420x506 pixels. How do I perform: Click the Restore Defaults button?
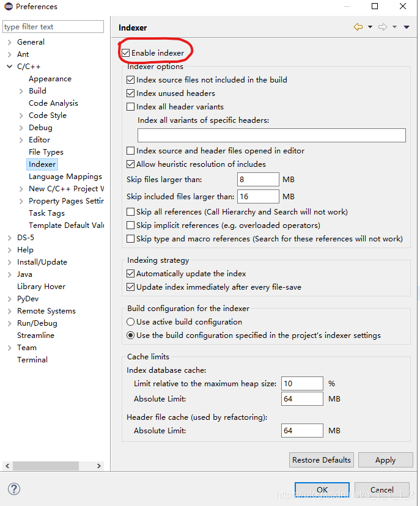321,460
